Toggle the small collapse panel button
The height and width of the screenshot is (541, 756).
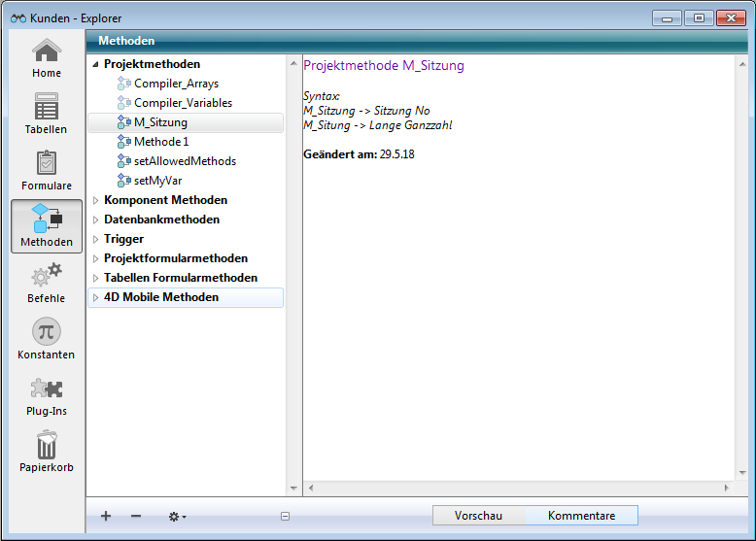[x=285, y=517]
